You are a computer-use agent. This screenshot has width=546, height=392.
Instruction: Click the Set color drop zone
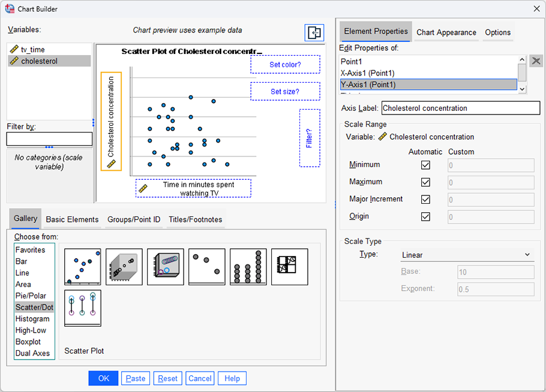285,64
